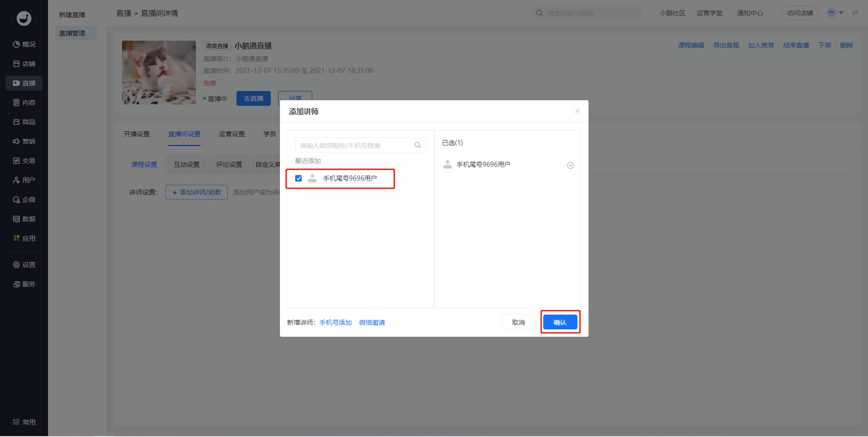868x437 pixels.
Task: Click 访问店铺 button
Action: [800, 13]
